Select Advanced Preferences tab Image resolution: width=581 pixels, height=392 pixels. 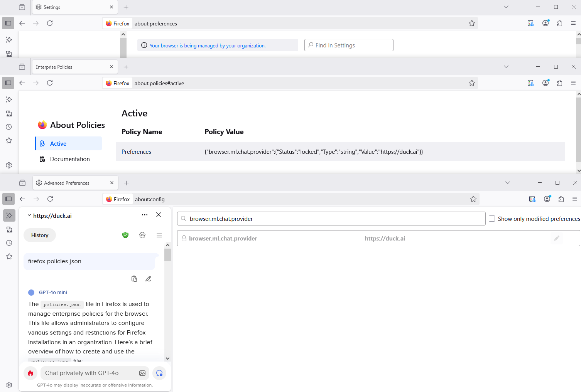(75, 183)
